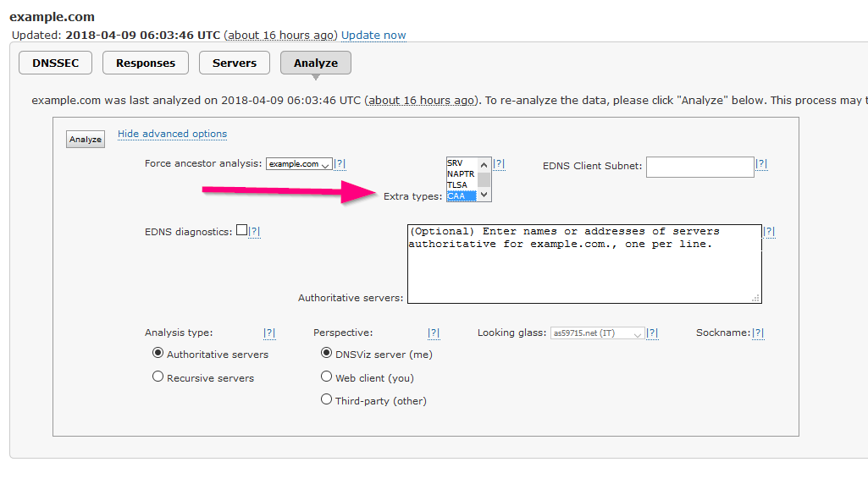Select Web client (you) perspective

[327, 377]
